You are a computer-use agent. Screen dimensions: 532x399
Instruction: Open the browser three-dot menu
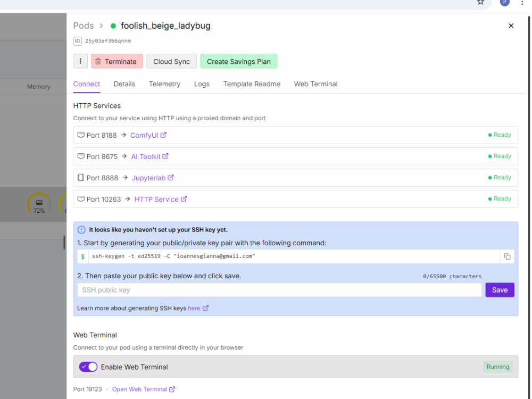522,3
